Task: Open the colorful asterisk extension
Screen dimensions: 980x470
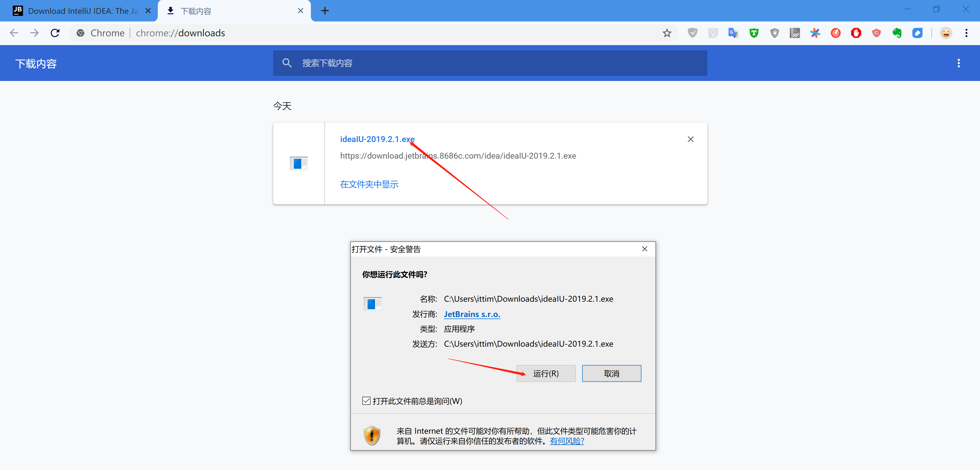Action: [x=815, y=33]
